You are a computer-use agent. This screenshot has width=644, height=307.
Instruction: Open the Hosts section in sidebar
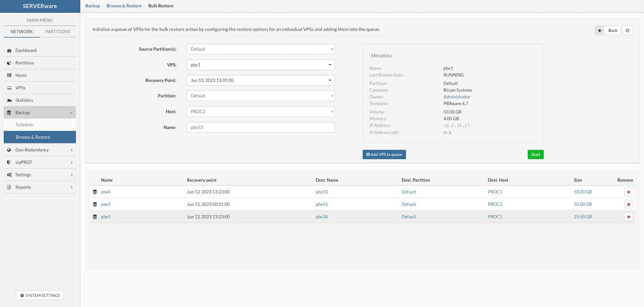21,75
